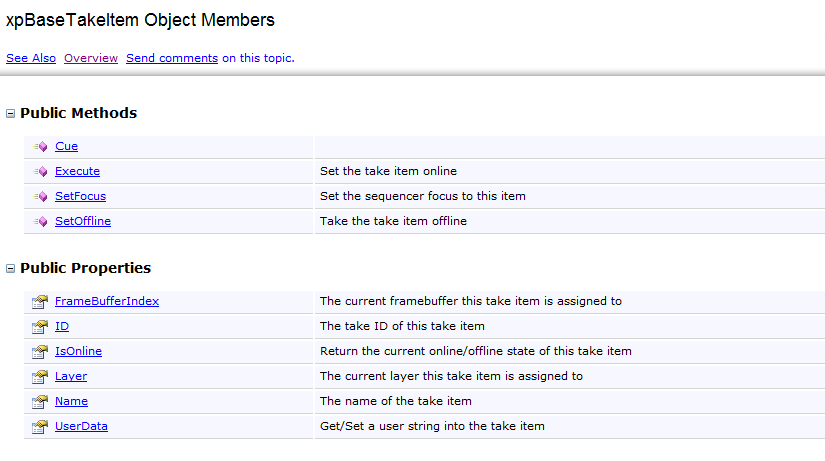Click the method icon beside SetFocus
This screenshot has width=825, height=461.
[x=40, y=197]
